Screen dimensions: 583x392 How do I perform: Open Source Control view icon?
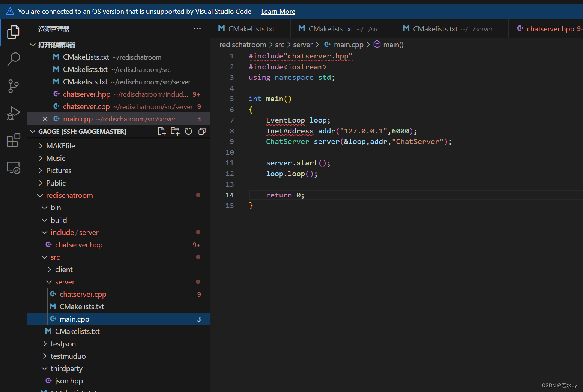13,86
